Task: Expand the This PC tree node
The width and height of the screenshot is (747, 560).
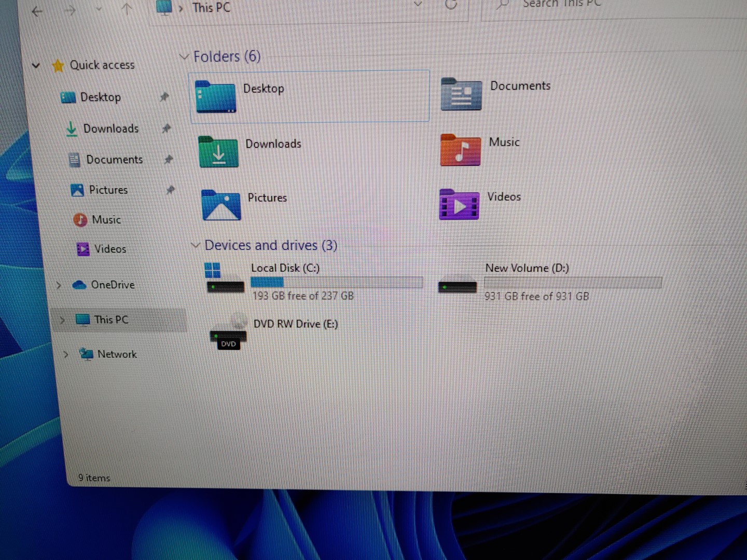Action: 62,320
